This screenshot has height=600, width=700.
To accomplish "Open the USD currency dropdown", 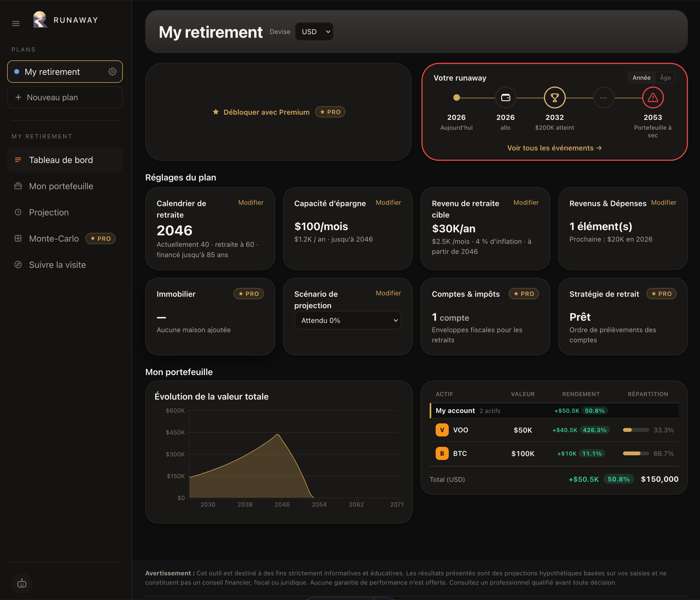I will [x=314, y=32].
